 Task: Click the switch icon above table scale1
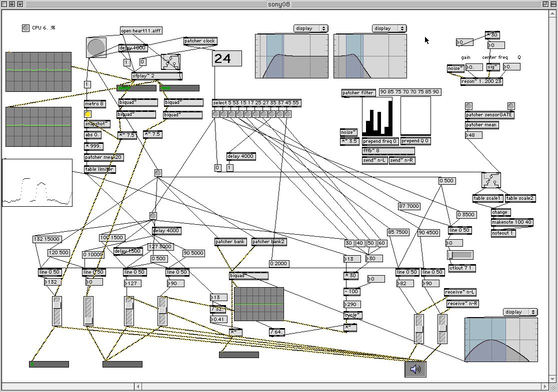click(x=491, y=180)
